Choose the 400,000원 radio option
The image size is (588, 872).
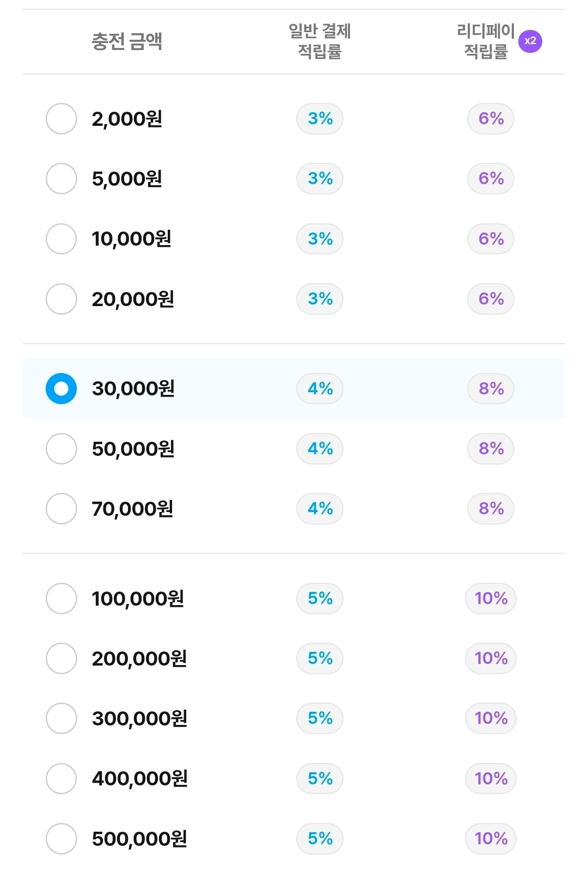[61, 778]
